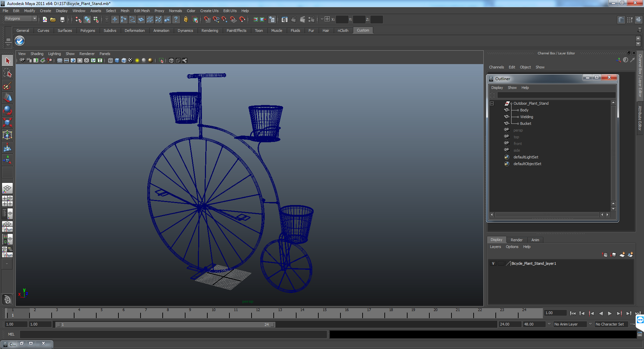Open the No Character Set dropdown
Screen dimensions: 644x349
coord(591,324)
